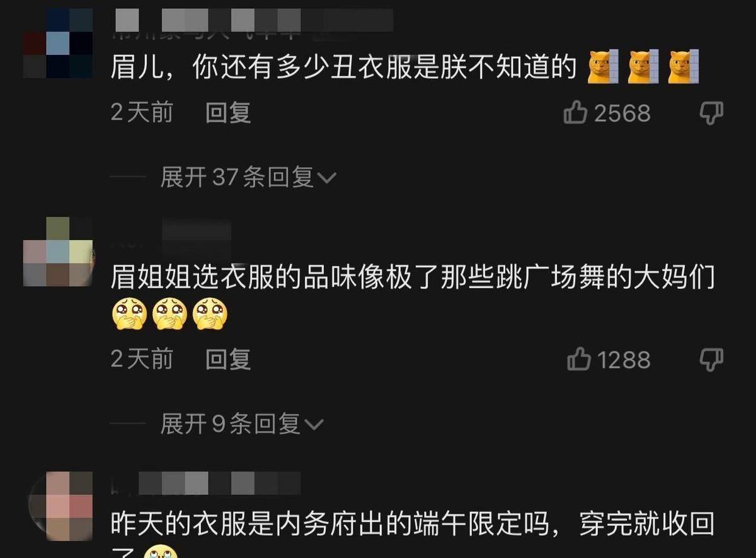Open the first commenter's blurred username
The width and height of the screenshot is (756, 558).
pyautogui.click(x=252, y=21)
